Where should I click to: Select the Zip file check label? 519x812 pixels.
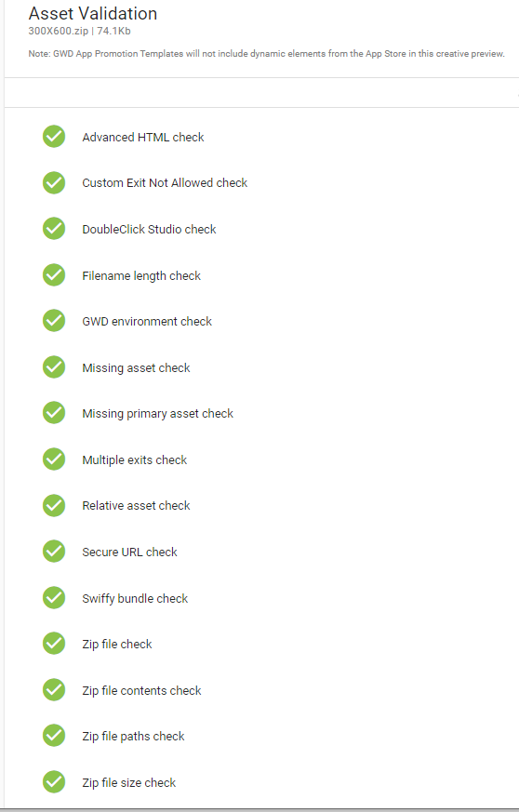tap(117, 645)
